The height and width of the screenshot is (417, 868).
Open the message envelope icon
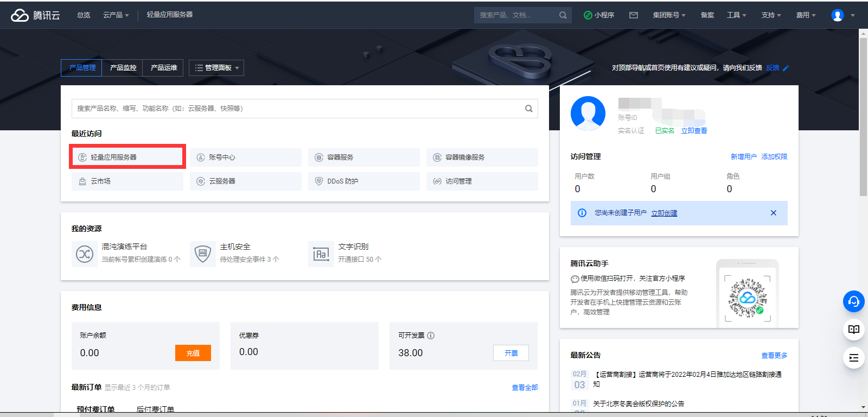pyautogui.click(x=634, y=15)
